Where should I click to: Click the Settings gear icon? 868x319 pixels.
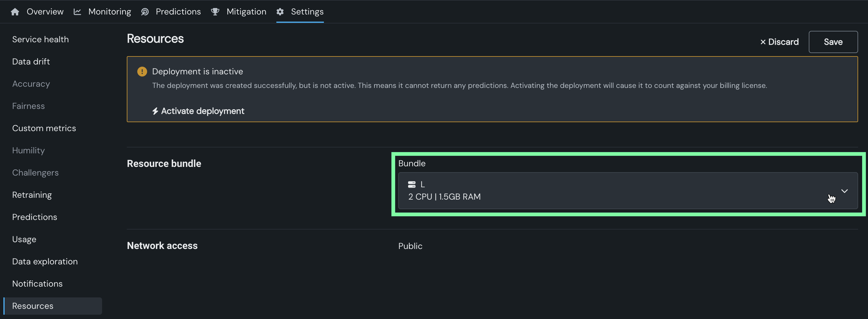point(280,12)
